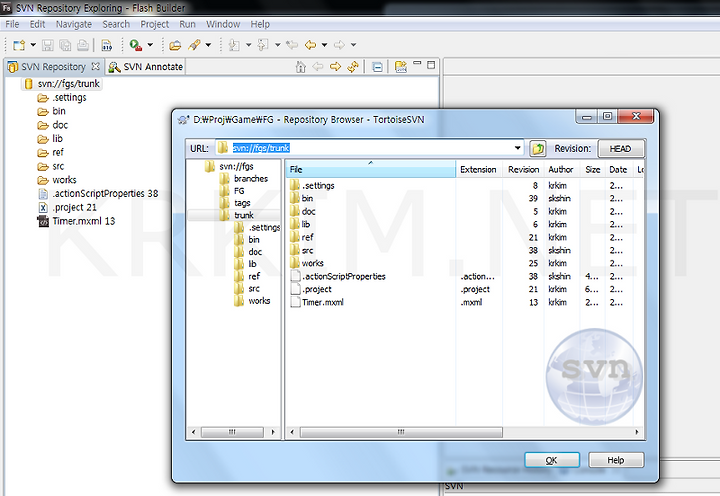Open the Project menu
This screenshot has width=720, height=496.
(x=154, y=24)
